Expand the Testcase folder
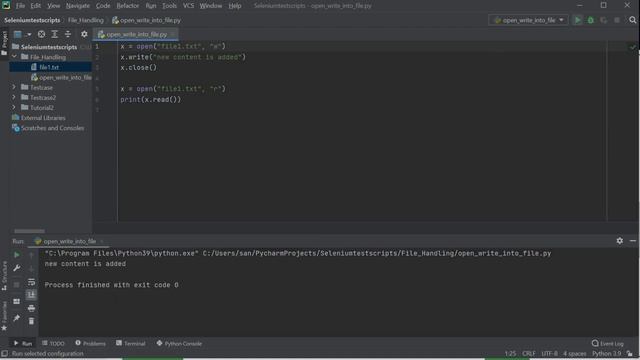The width and height of the screenshot is (640, 360). (14, 87)
